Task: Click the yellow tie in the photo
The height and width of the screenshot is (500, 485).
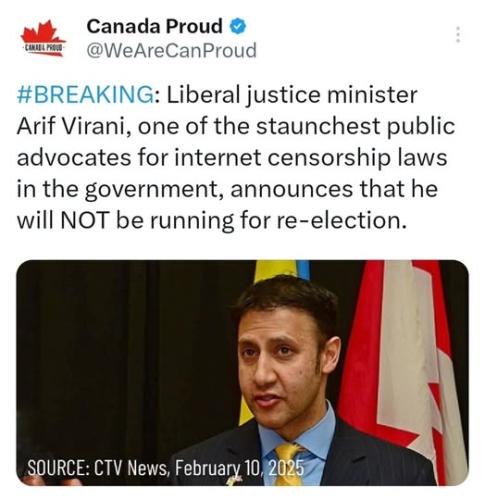Action: click(x=288, y=464)
